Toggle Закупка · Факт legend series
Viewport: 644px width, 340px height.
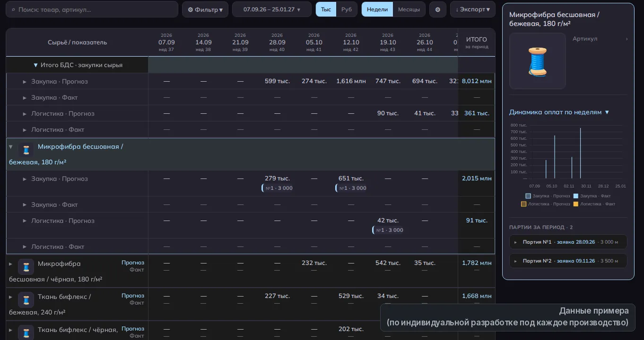click(x=592, y=196)
